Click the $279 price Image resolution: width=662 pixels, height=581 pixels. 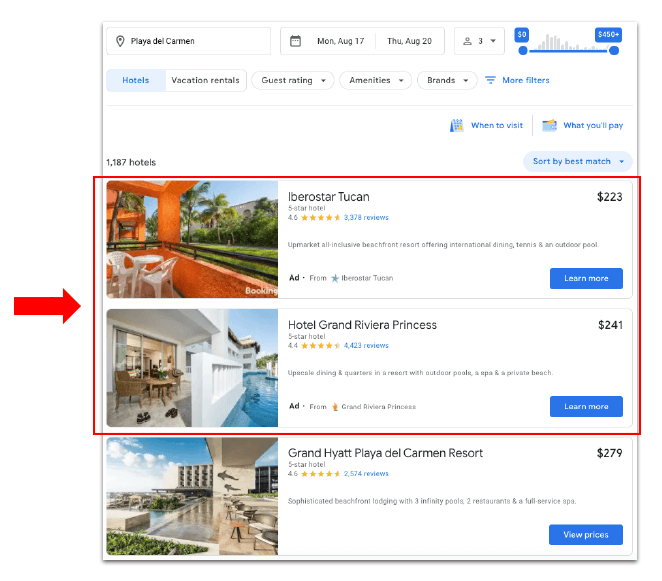point(609,453)
